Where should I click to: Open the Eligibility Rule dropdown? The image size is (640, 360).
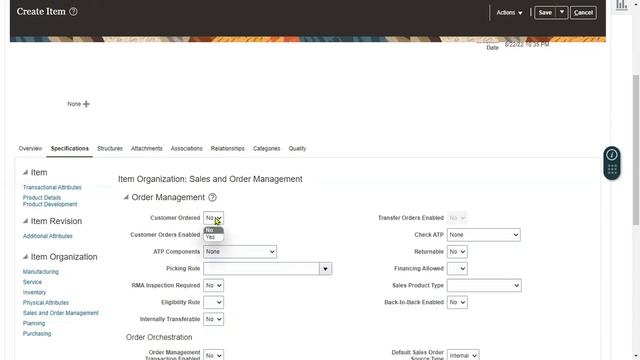click(213, 302)
